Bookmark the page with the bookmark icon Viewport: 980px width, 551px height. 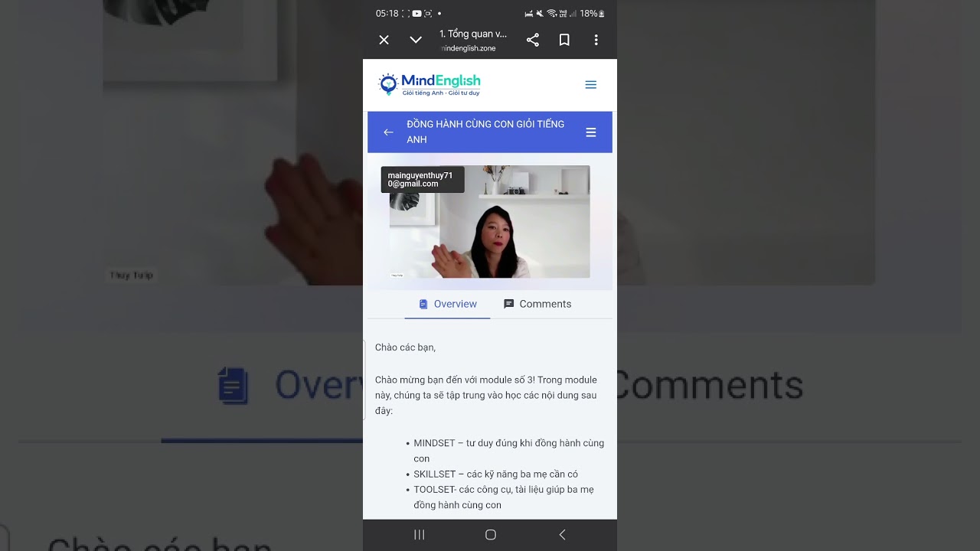pyautogui.click(x=564, y=40)
